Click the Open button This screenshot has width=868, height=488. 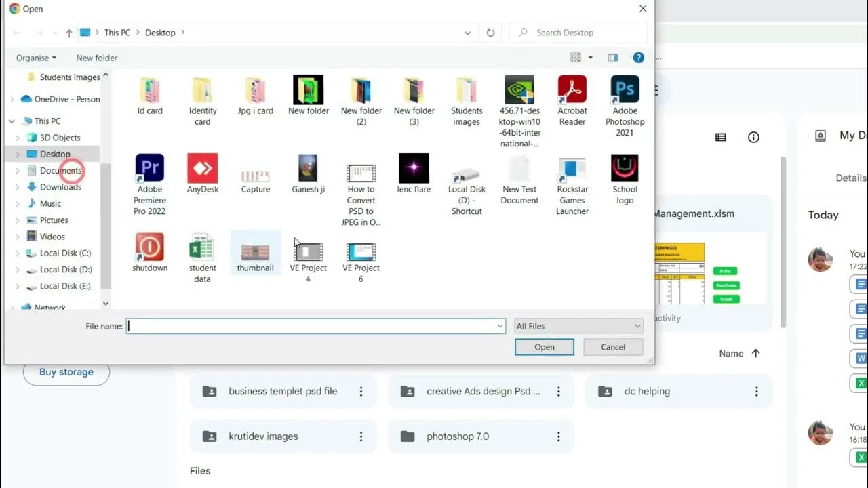click(x=545, y=347)
